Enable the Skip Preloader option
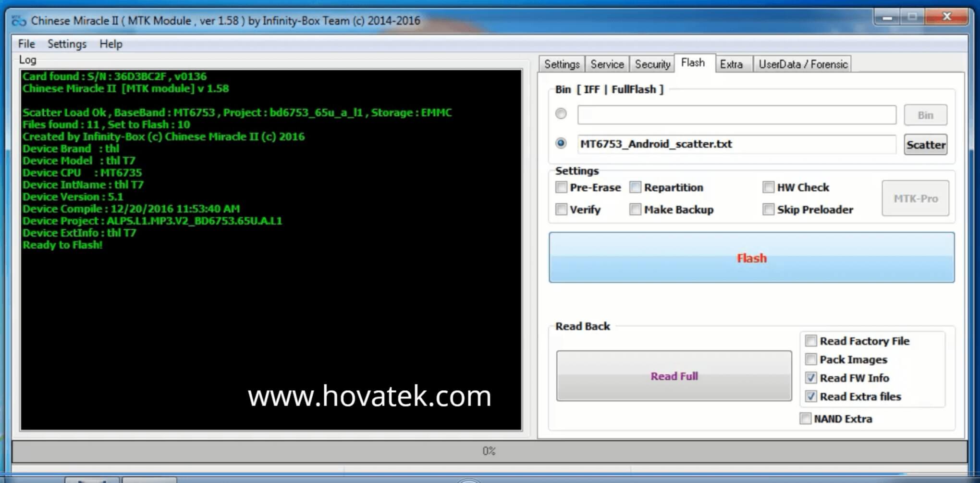The width and height of the screenshot is (980, 483). coord(769,210)
